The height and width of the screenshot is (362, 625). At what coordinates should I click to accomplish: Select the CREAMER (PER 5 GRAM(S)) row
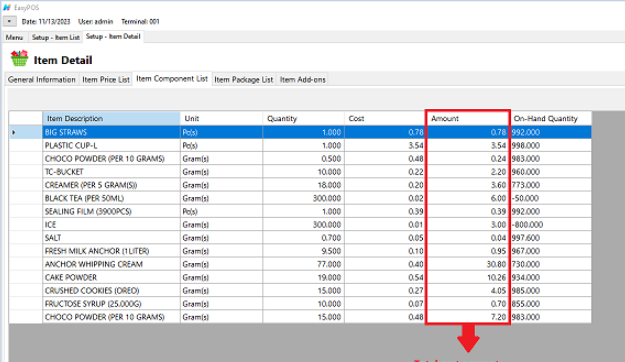(x=300, y=185)
